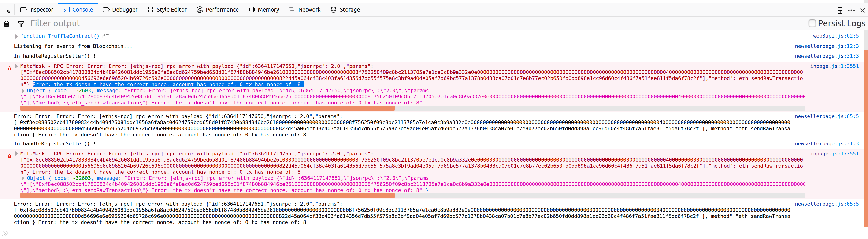Viewport: 868px width, 239px height.
Task: Click the pick-element inspector icon
Action: pos(7,11)
